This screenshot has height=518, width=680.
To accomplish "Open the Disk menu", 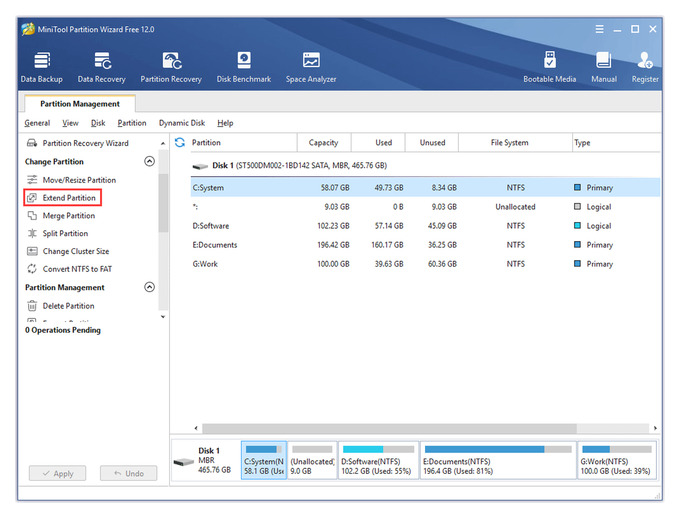I will pyautogui.click(x=98, y=123).
